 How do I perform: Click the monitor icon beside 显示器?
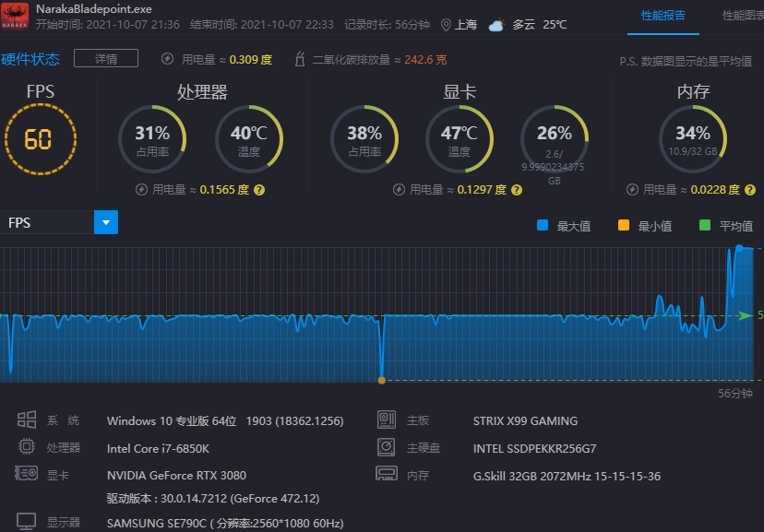point(27,521)
